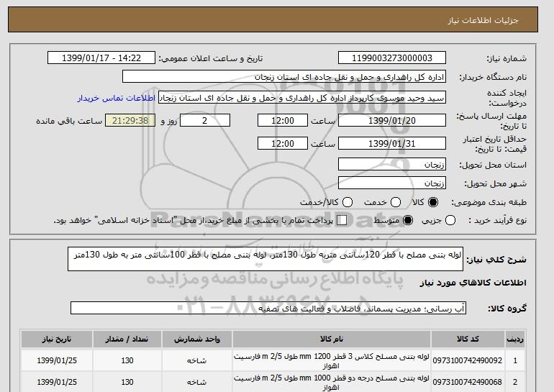
Task: Select the خدمت radio button
Action: [396, 202]
